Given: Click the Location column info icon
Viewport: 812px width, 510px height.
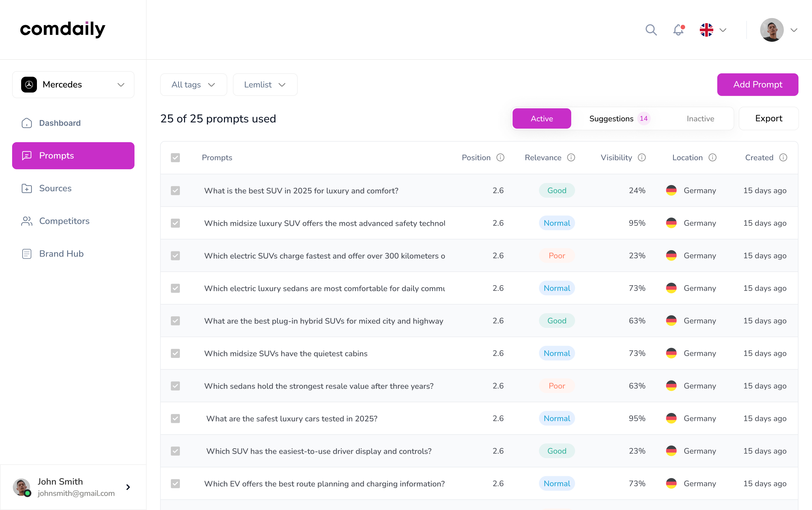Looking at the screenshot, I should (712, 157).
